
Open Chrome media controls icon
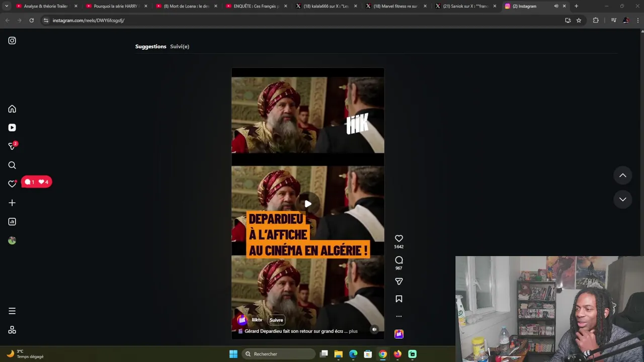[613, 20]
